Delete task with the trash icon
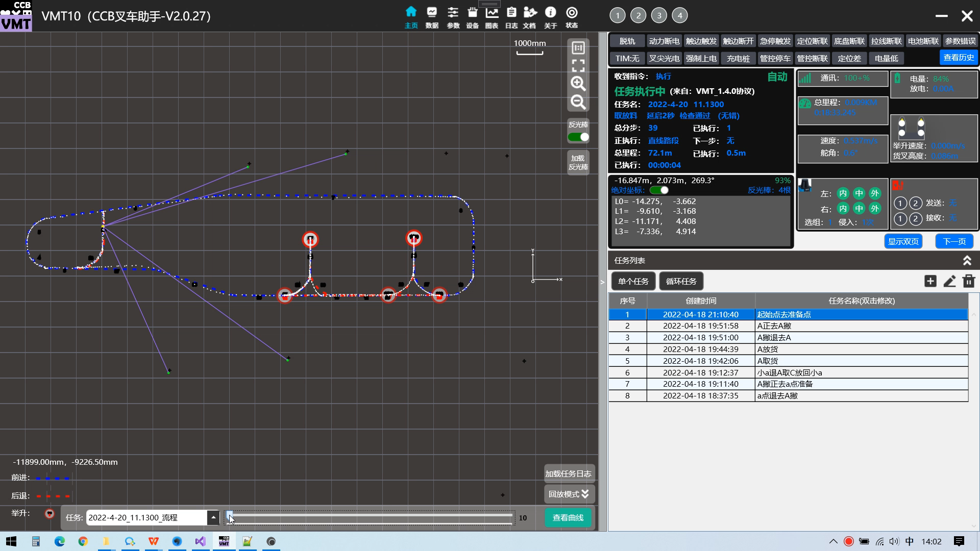980x551 pixels. [x=969, y=281]
